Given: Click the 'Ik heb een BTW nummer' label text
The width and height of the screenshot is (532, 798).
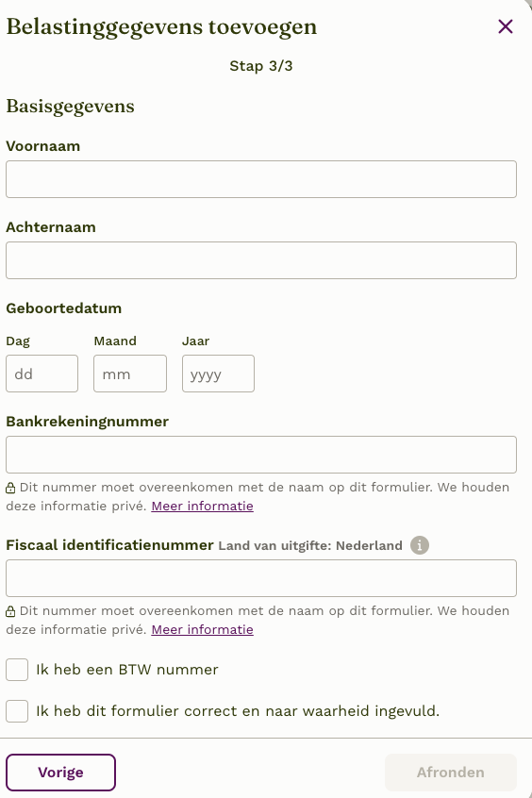Looking at the screenshot, I should coord(126,670).
